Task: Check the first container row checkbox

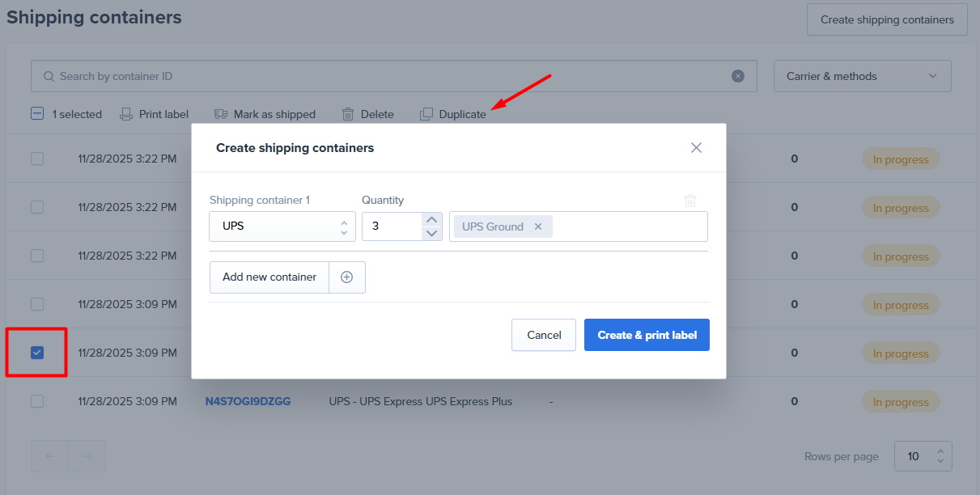Action: [x=37, y=159]
